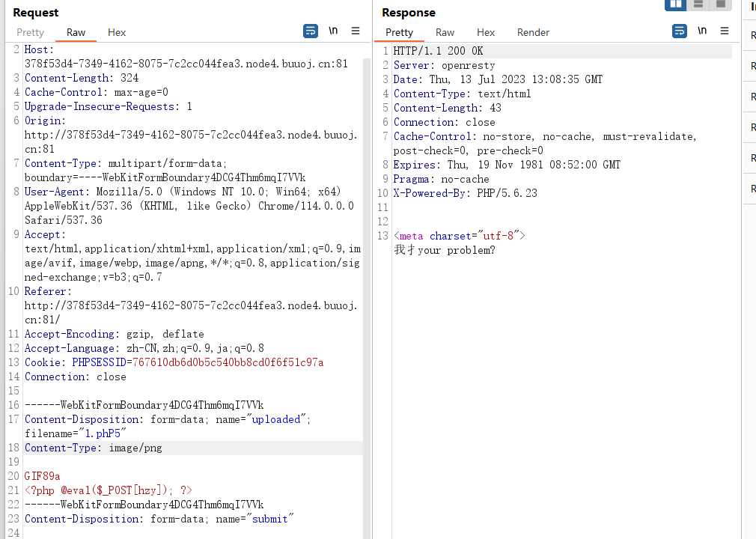Click the name="submit" form field line
Image resolution: width=756 pixels, height=539 pixels.
[x=159, y=519]
